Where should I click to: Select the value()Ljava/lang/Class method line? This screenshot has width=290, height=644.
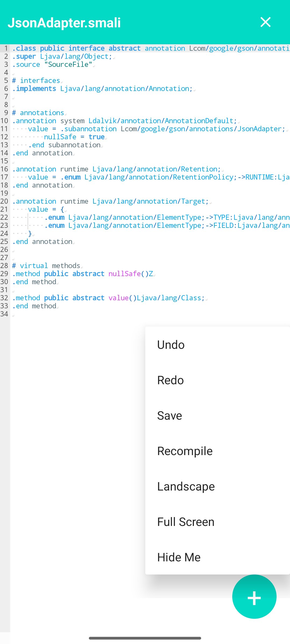tap(107, 298)
